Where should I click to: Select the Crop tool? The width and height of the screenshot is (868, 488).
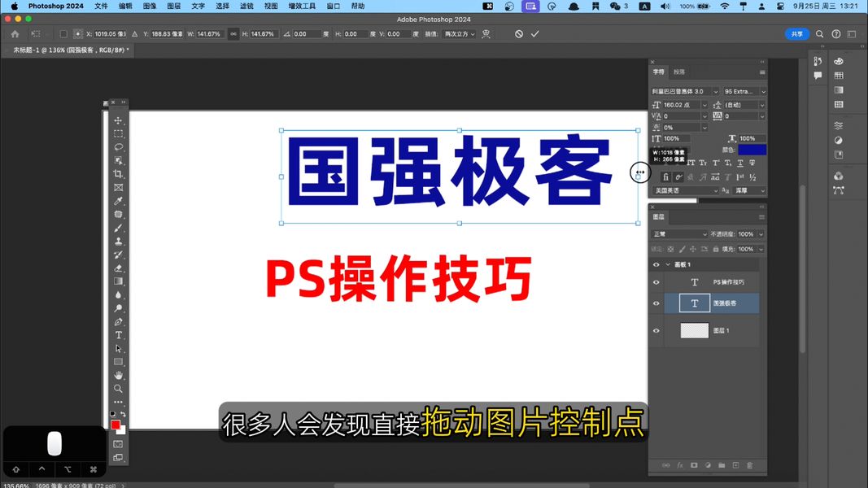[118, 174]
